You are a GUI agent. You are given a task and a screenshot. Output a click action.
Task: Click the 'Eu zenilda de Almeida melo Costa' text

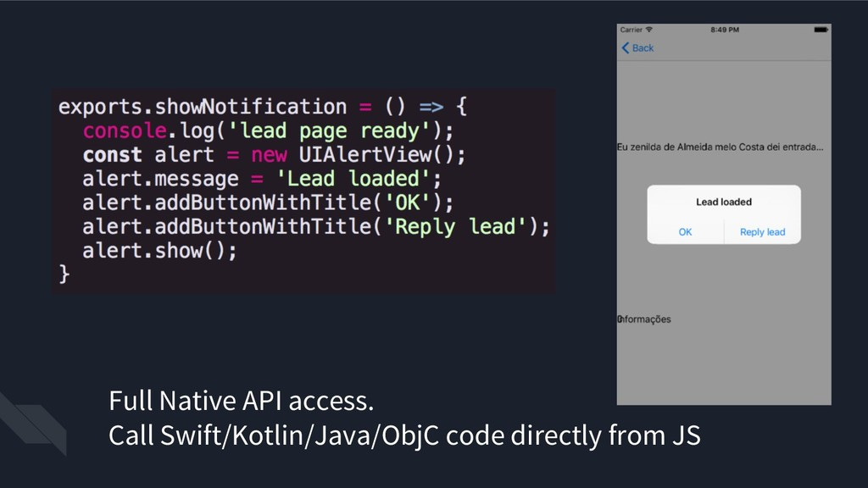[x=721, y=147]
